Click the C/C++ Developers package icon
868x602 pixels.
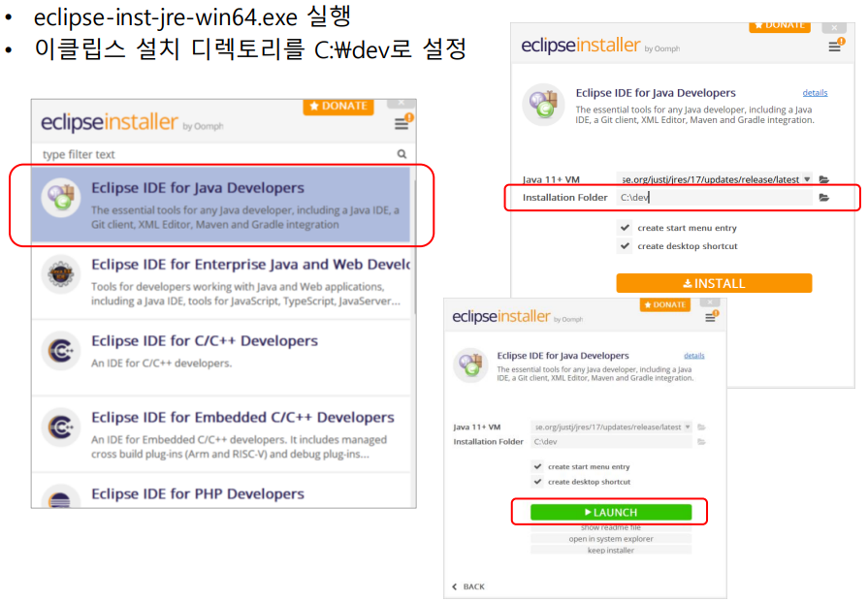[x=61, y=350]
